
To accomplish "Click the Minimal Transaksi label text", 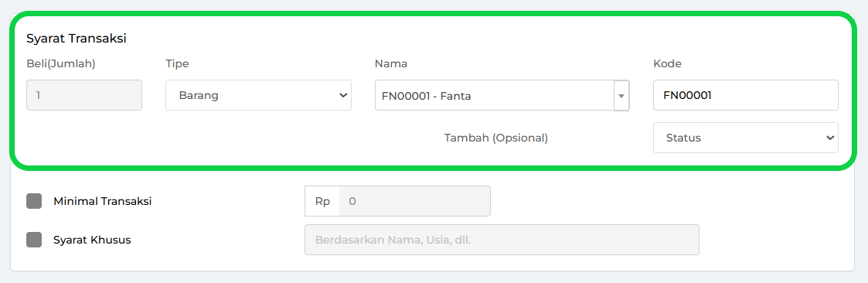I will 102,201.
